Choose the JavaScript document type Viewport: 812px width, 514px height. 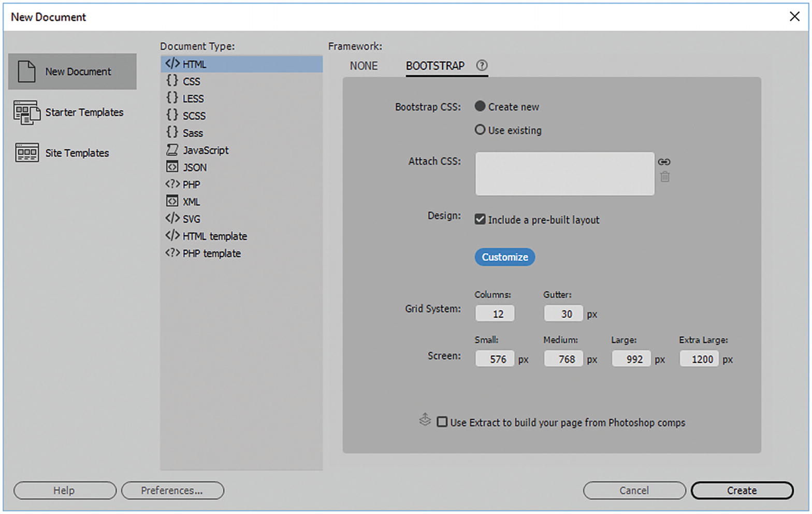205,150
